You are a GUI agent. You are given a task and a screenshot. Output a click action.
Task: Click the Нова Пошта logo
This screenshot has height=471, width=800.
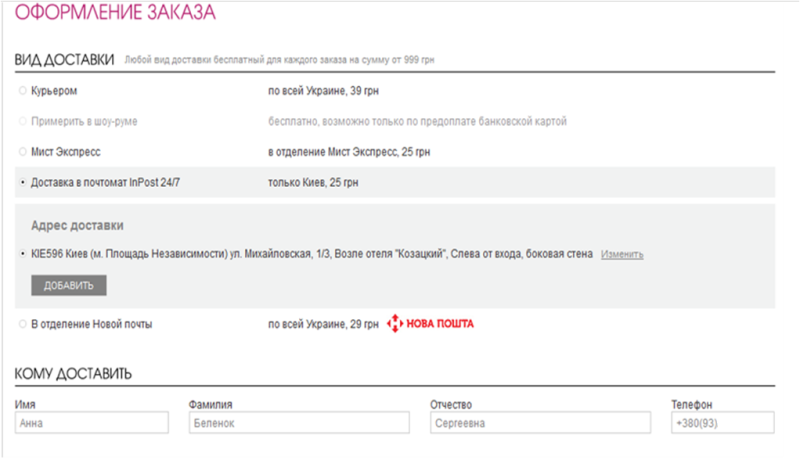click(x=430, y=324)
